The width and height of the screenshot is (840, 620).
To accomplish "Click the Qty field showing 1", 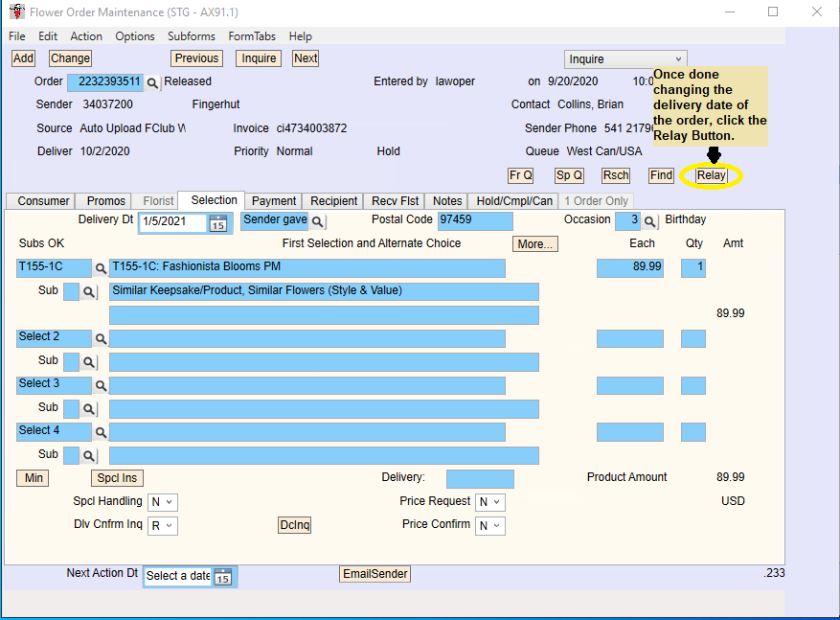I will 693,268.
